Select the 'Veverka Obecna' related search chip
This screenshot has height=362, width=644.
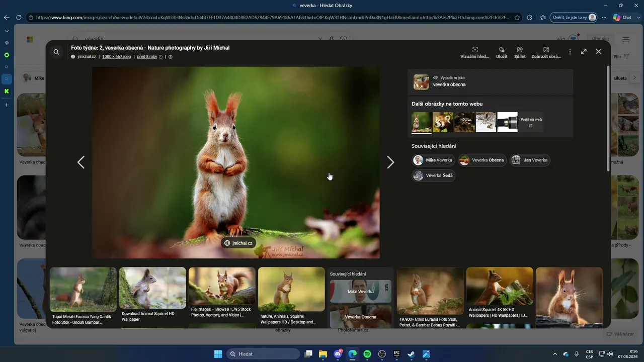coord(482,160)
